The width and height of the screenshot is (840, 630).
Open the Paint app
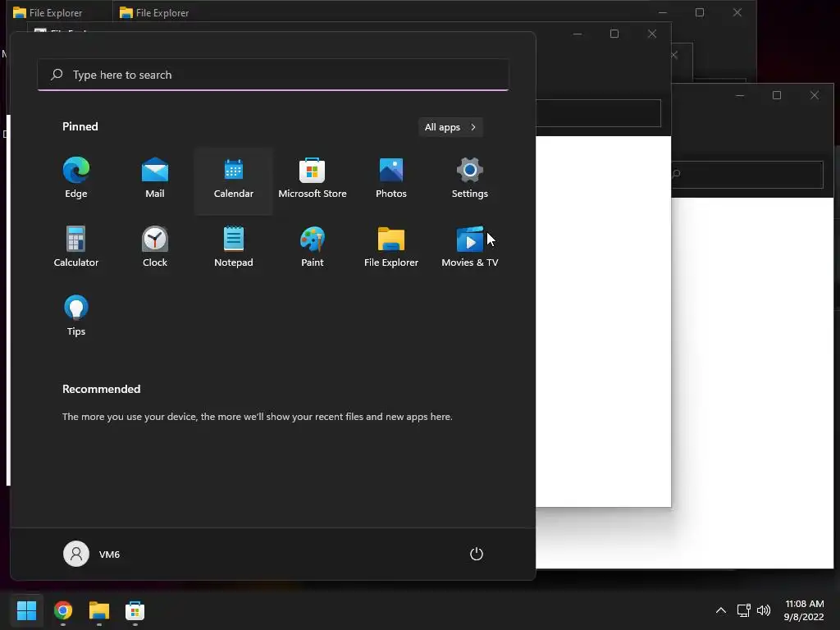tap(313, 248)
